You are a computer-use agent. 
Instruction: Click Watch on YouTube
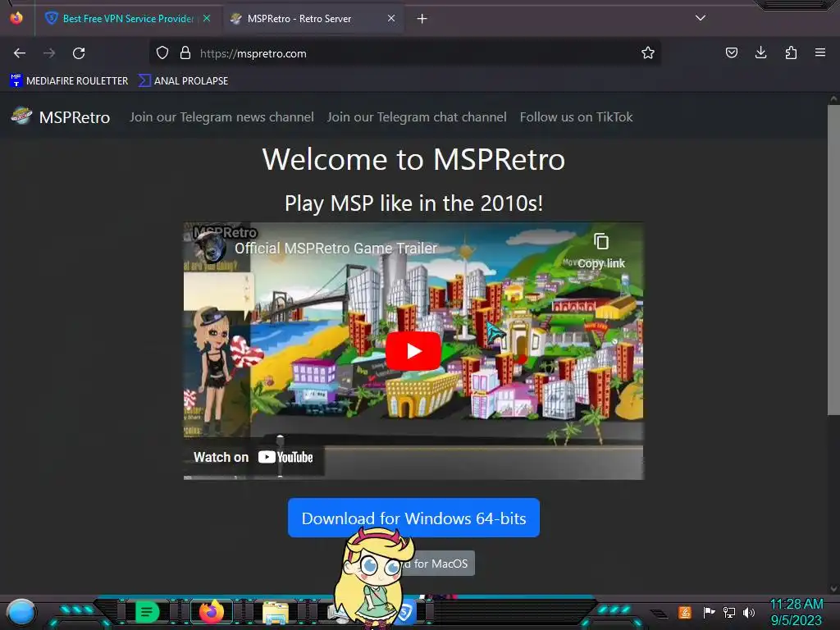253,457
